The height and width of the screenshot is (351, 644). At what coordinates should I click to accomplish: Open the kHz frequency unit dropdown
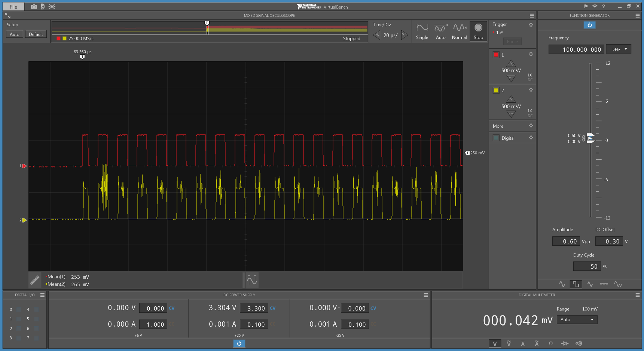click(x=619, y=49)
